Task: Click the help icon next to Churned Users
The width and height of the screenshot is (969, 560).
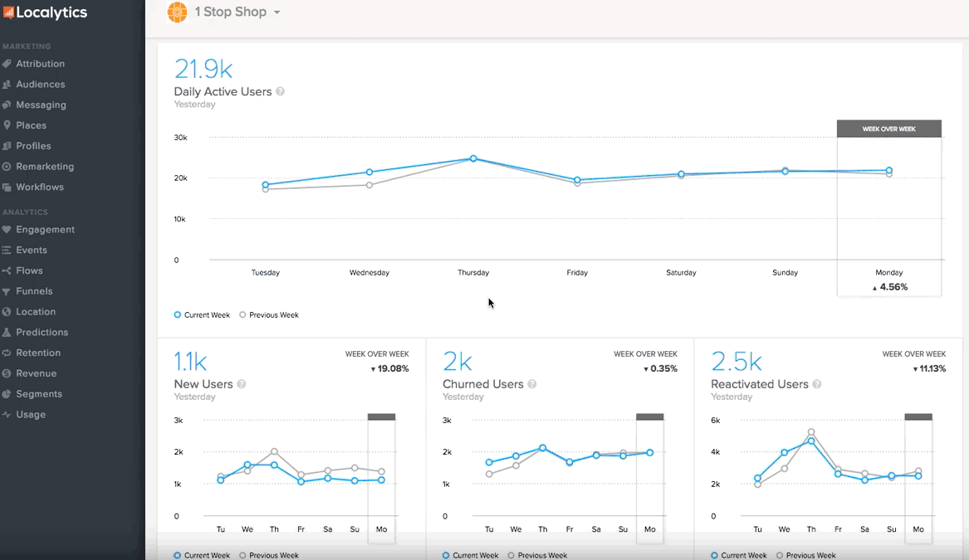Action: click(532, 384)
